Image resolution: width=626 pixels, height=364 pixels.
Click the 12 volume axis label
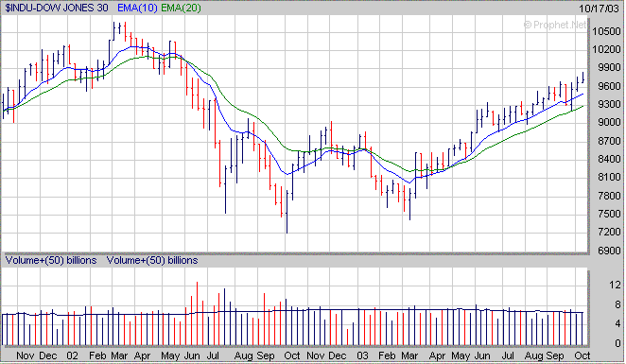pyautogui.click(x=615, y=285)
